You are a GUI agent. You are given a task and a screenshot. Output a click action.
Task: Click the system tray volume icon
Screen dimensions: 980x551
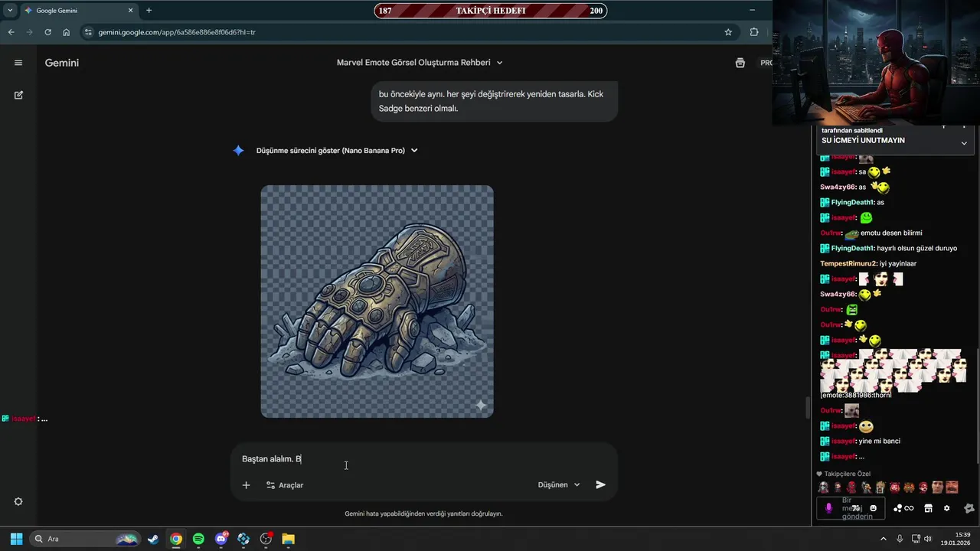coord(928,539)
